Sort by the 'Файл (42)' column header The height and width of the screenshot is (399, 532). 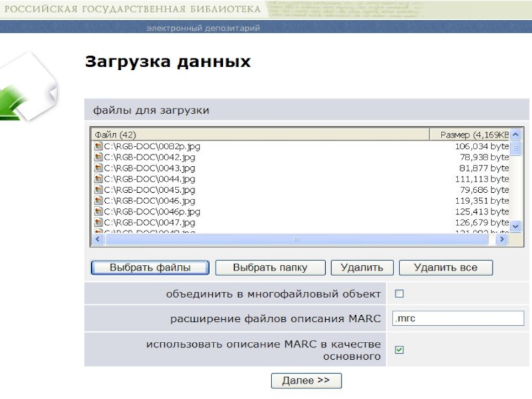click(x=260, y=135)
